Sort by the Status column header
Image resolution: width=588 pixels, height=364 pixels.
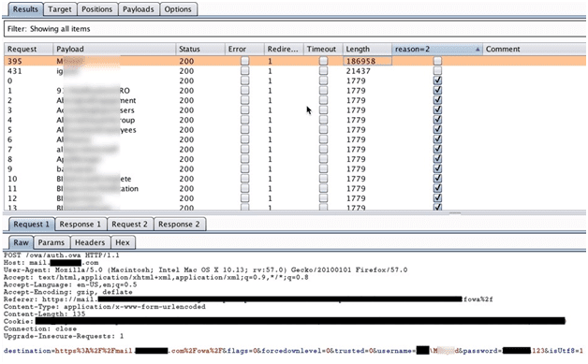[200, 49]
